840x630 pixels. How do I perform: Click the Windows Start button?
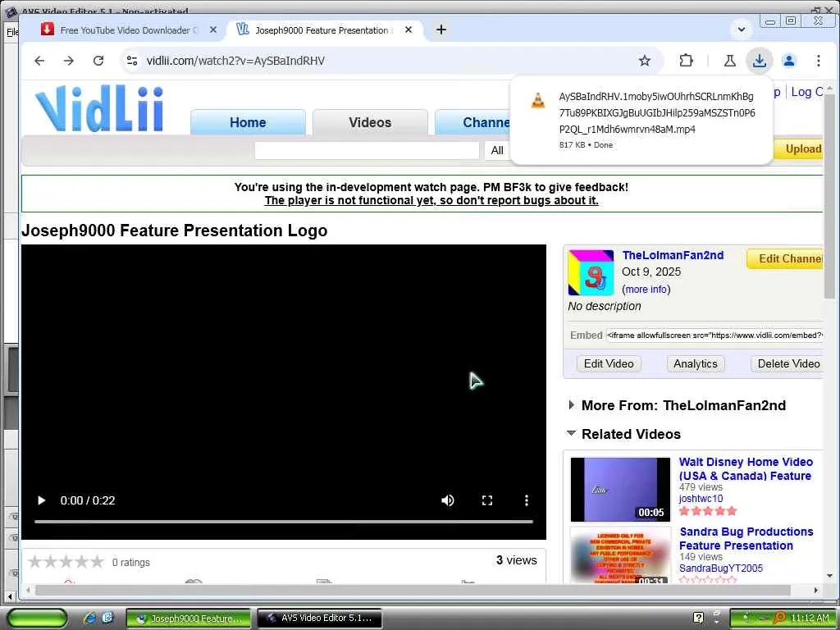click(36, 619)
